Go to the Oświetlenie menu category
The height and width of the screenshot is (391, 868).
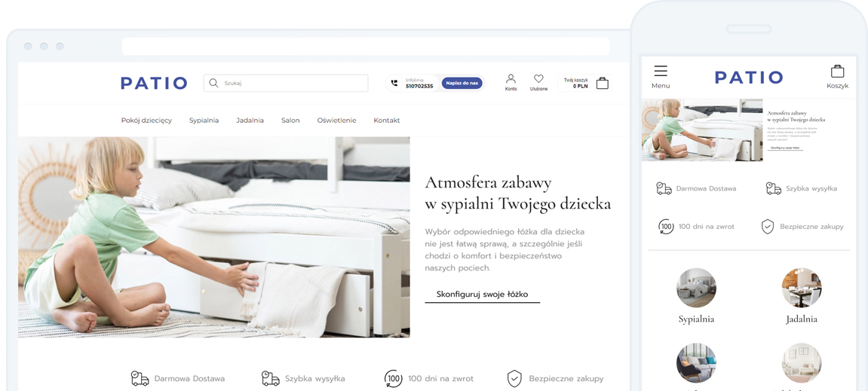tap(336, 121)
